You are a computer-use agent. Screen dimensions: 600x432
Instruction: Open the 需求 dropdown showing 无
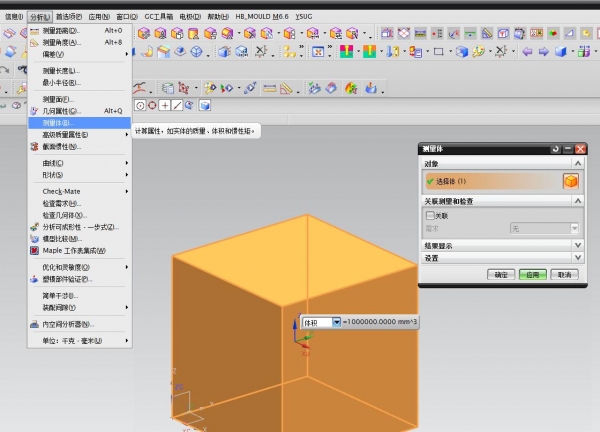point(544,228)
